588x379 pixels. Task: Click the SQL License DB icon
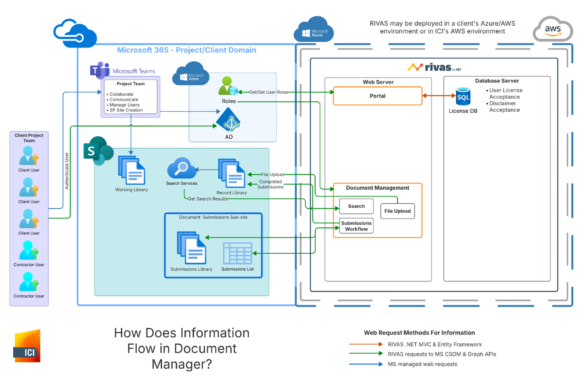(463, 97)
